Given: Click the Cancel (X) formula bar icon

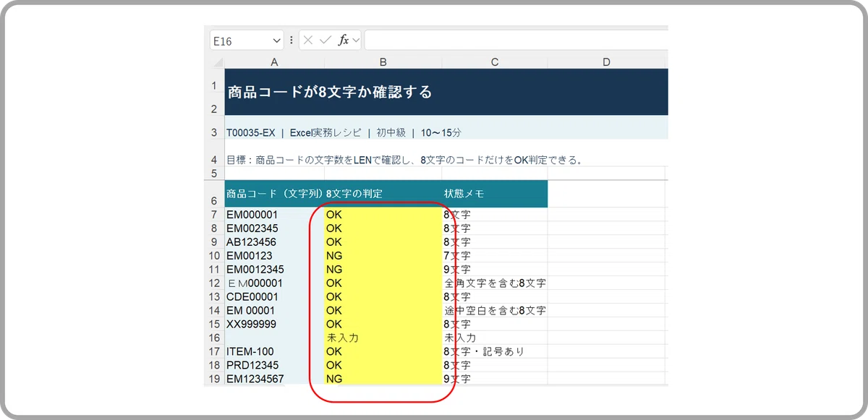Looking at the screenshot, I should point(309,40).
